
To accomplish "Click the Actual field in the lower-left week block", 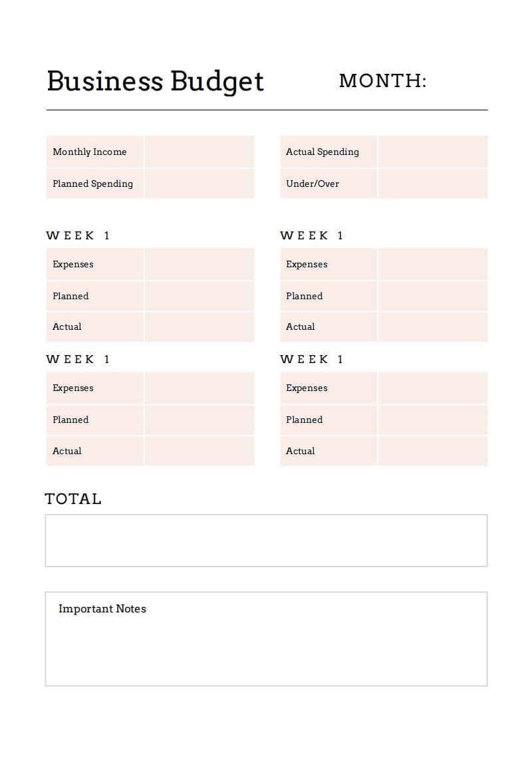I will [x=199, y=451].
